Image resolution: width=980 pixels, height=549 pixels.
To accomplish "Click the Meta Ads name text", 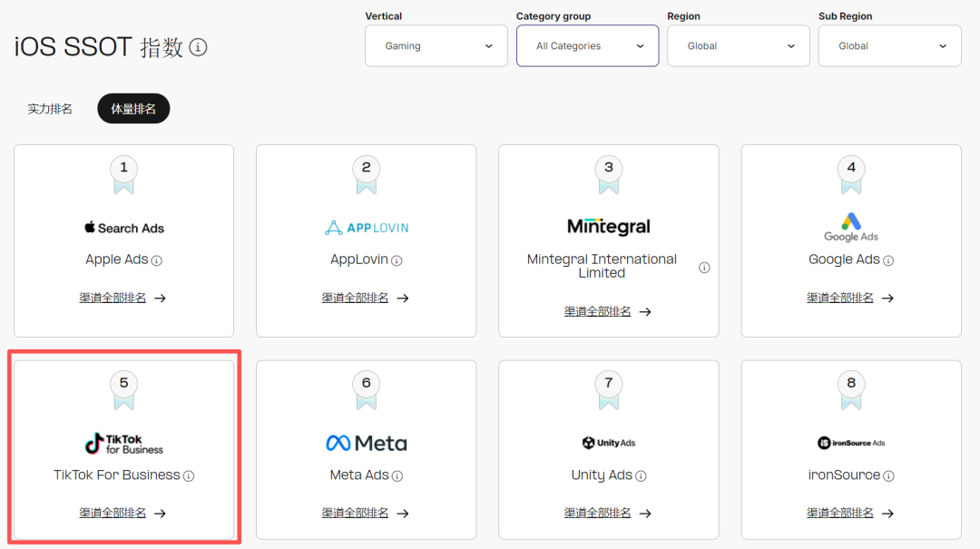I will point(359,475).
